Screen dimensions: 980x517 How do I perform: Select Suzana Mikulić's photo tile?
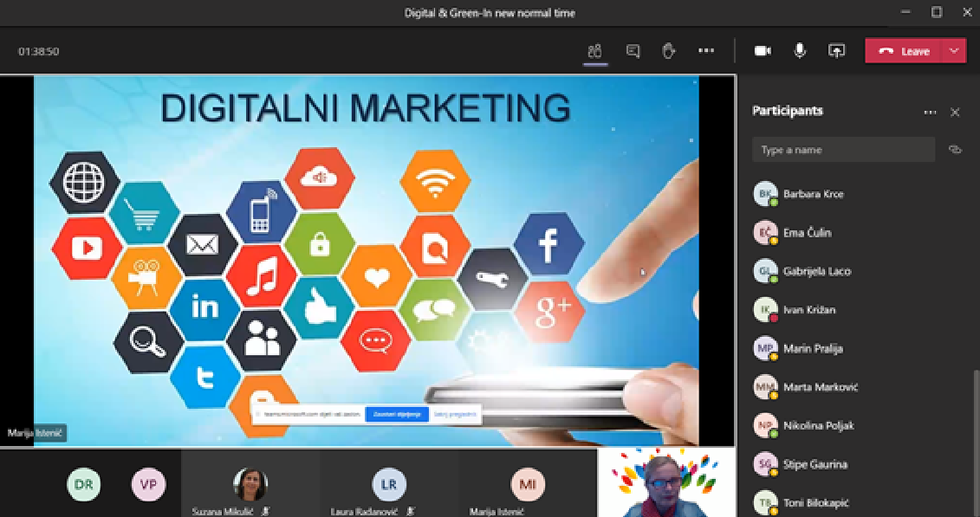(x=250, y=483)
